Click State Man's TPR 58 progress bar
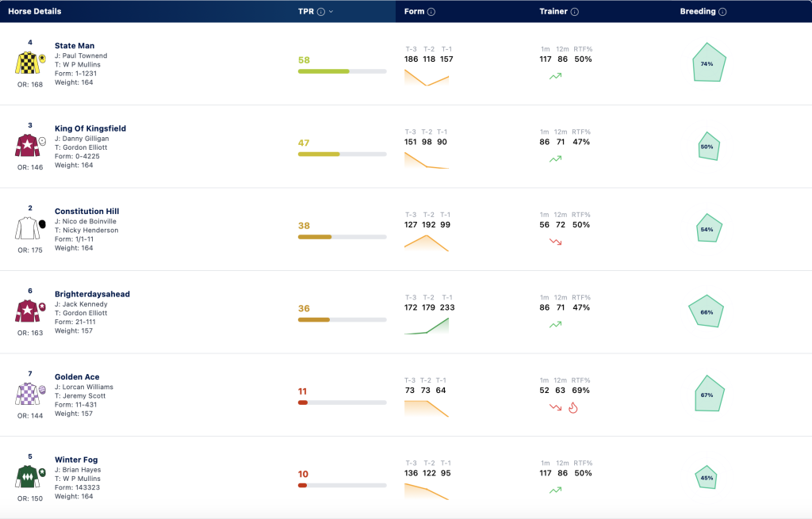The height and width of the screenshot is (519, 812). [342, 71]
